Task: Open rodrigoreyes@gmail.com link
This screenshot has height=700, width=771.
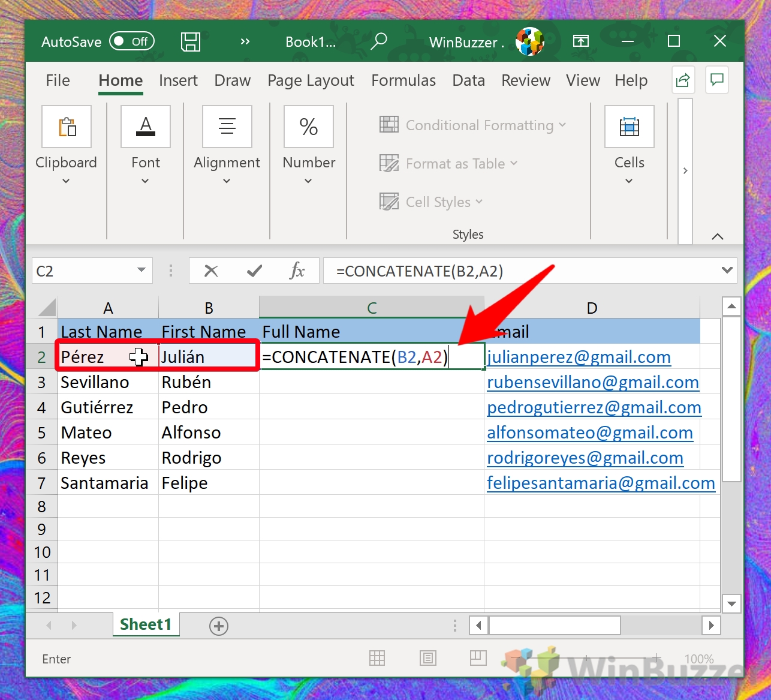Action: 585,458
